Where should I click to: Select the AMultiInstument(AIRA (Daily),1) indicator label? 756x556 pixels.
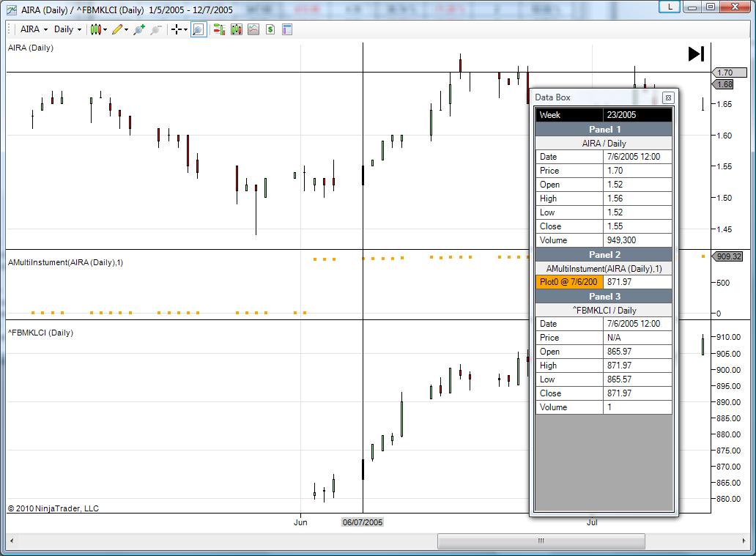coord(66,262)
